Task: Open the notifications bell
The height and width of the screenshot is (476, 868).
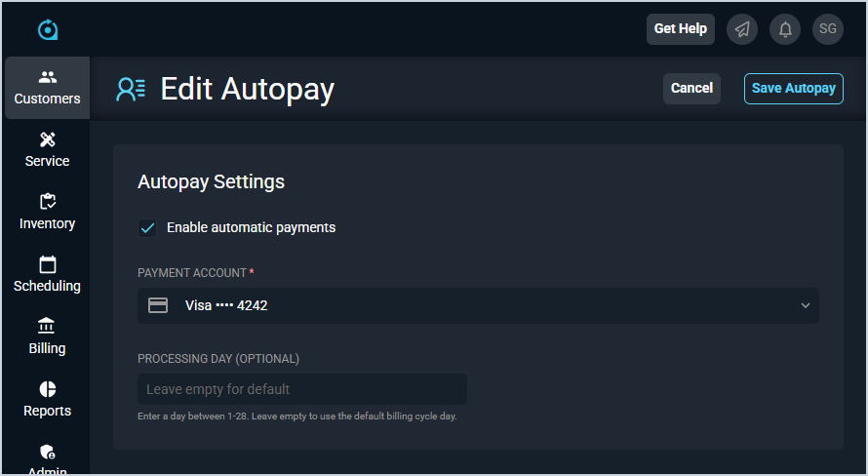Action: pyautogui.click(x=785, y=29)
